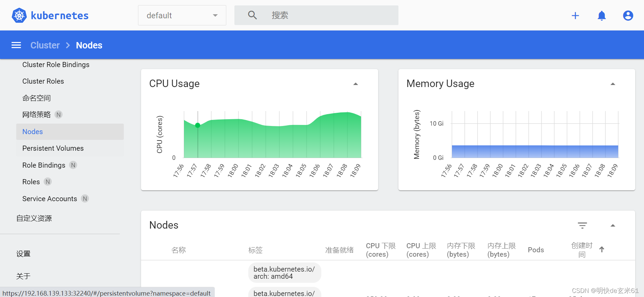
Task: Click the plus create resource icon
Action: click(x=575, y=16)
